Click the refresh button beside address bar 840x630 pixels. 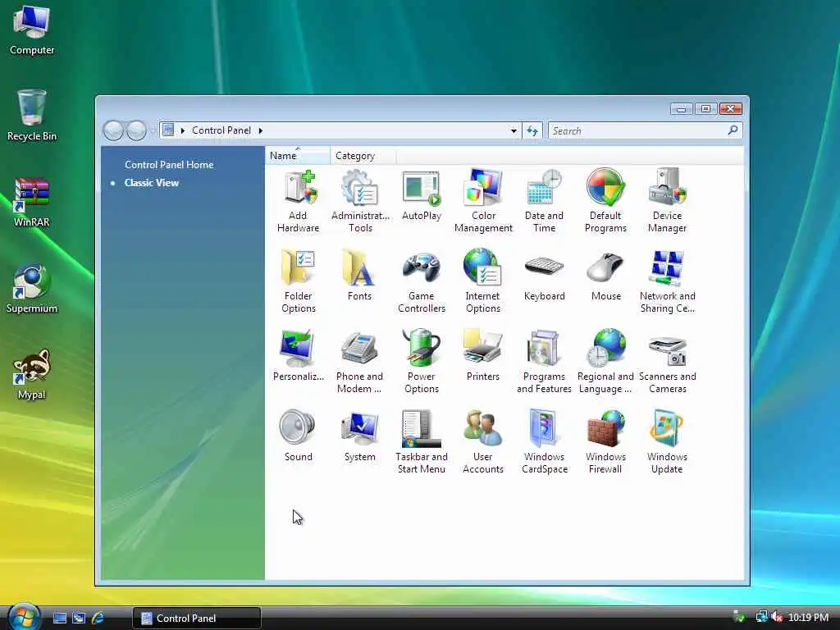pyautogui.click(x=532, y=130)
